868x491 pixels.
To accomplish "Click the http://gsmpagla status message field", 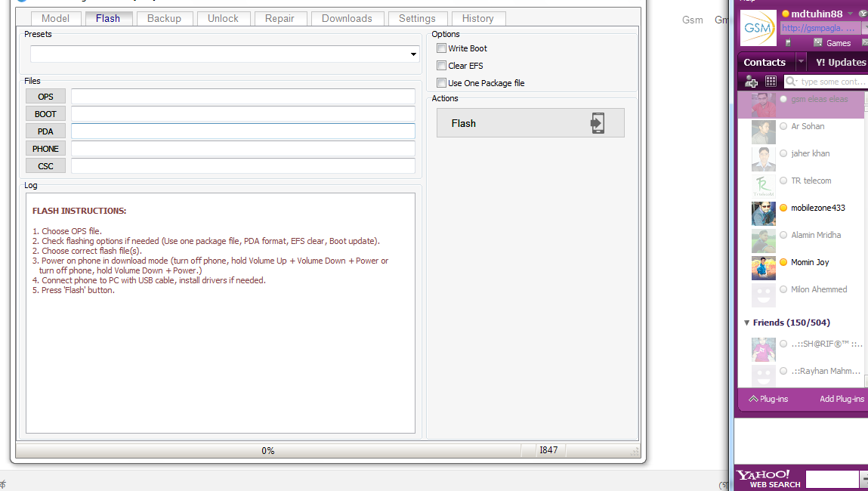I will (820, 28).
